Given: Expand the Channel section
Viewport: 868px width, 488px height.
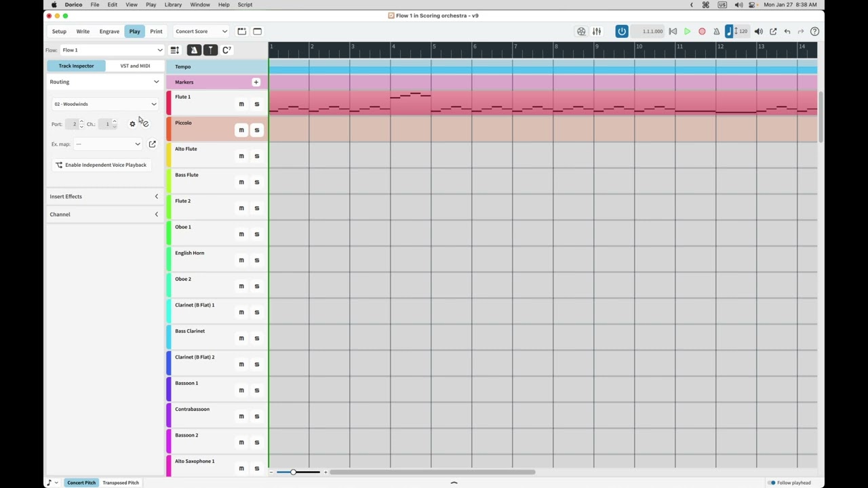Looking at the screenshot, I should tap(104, 214).
